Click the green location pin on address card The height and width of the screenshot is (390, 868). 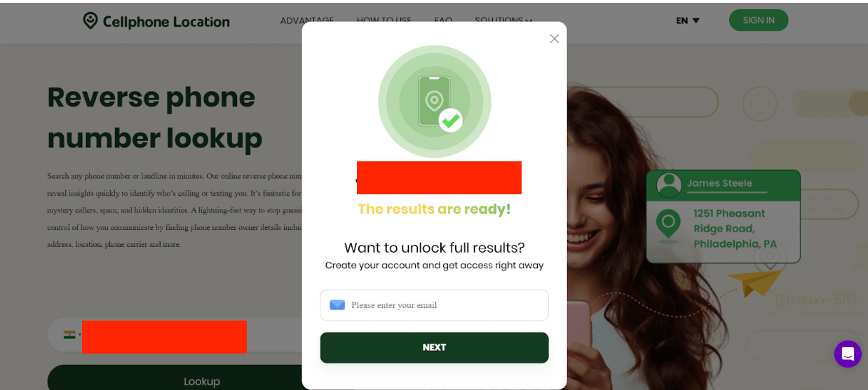[667, 224]
